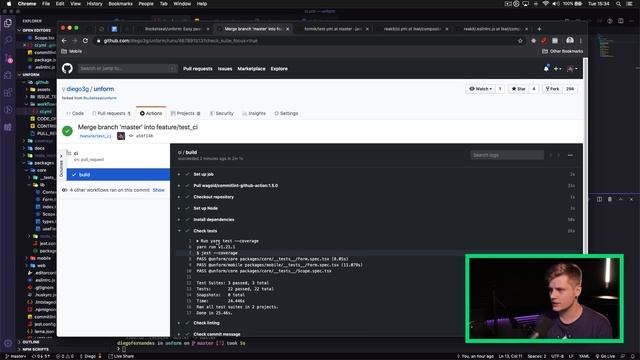640x360 pixels.
Task: Switch to the reakit ci.yml Chrome tab
Action: click(x=413, y=29)
